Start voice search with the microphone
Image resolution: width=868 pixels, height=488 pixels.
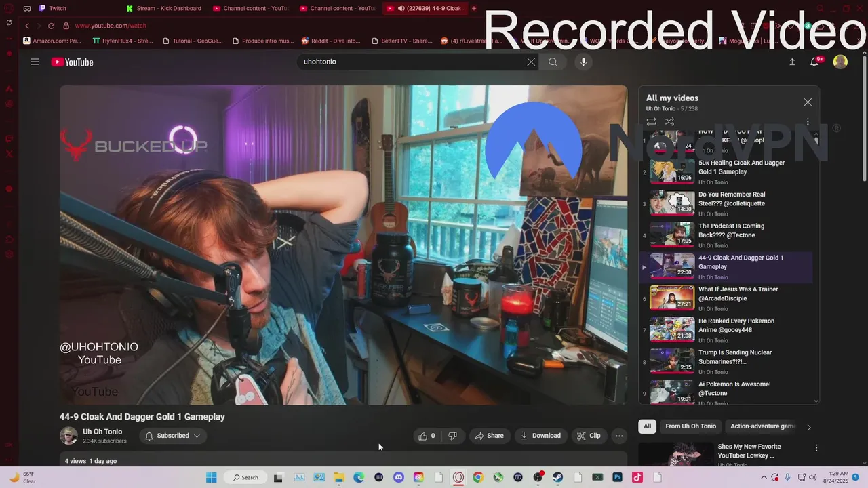[583, 62]
